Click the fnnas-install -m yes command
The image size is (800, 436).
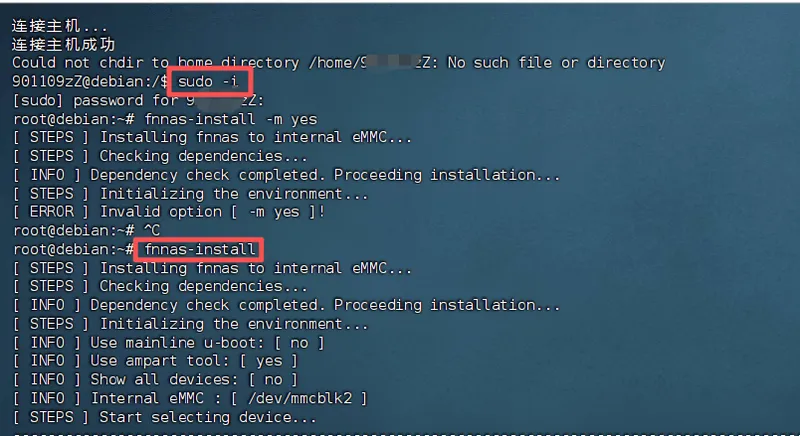click(x=231, y=119)
